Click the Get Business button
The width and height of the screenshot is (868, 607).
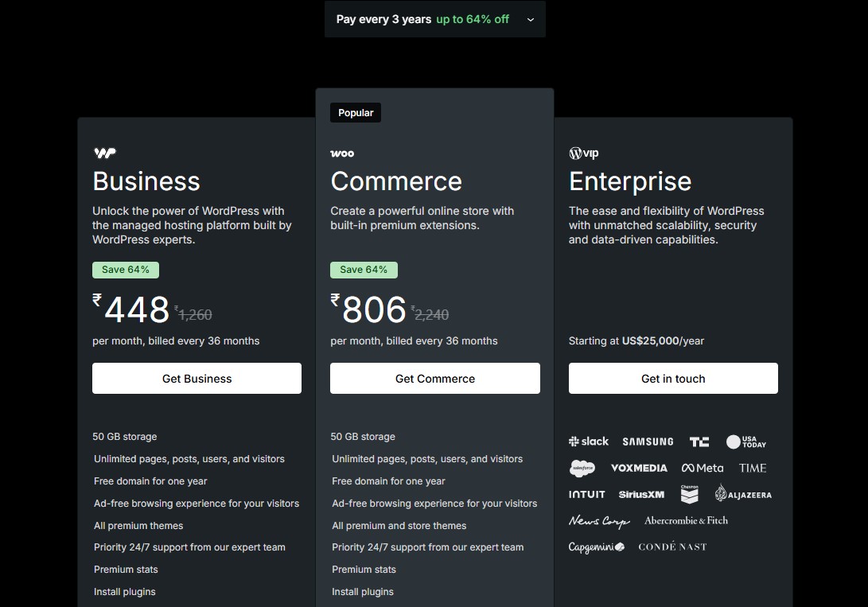click(x=197, y=378)
